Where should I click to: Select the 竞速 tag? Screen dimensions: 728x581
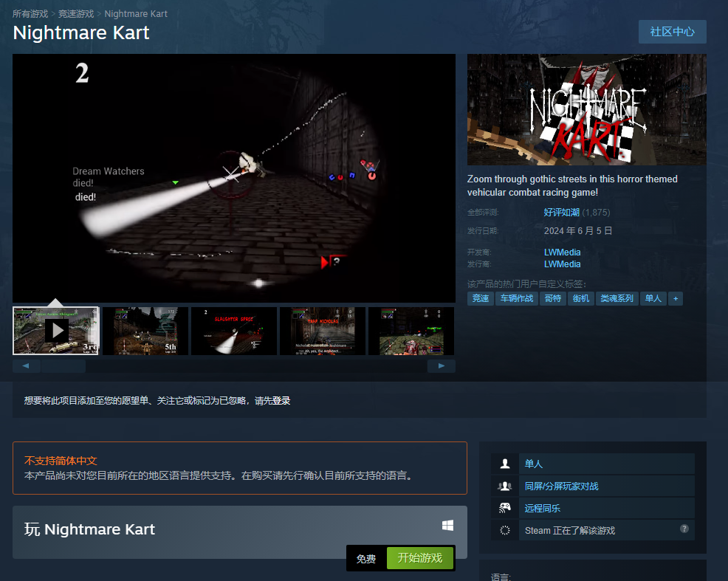pyautogui.click(x=481, y=298)
